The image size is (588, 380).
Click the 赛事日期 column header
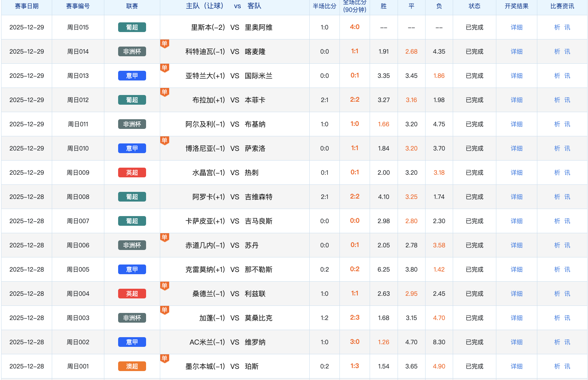point(26,6)
